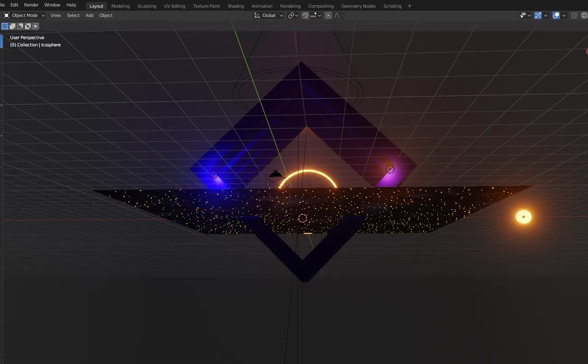Click the magenta point light object
Viewport: 588px width, 364px height.
pos(390,169)
